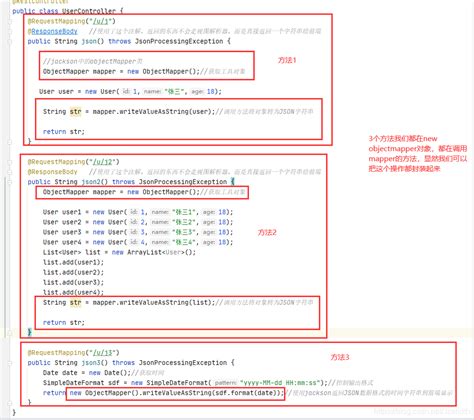Collapse the json2() method fold marker

pyautogui.click(x=10, y=182)
